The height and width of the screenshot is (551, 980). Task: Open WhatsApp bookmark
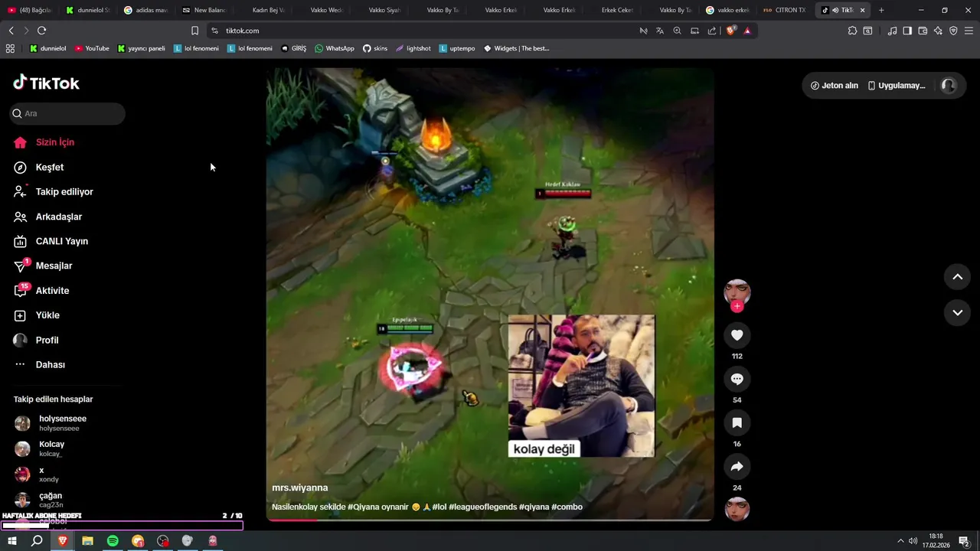pos(335,48)
